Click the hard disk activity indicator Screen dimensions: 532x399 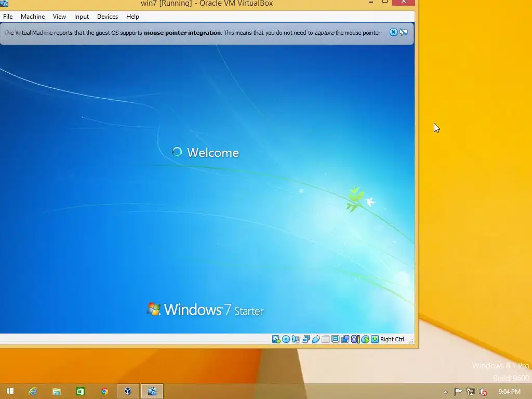pos(276,339)
